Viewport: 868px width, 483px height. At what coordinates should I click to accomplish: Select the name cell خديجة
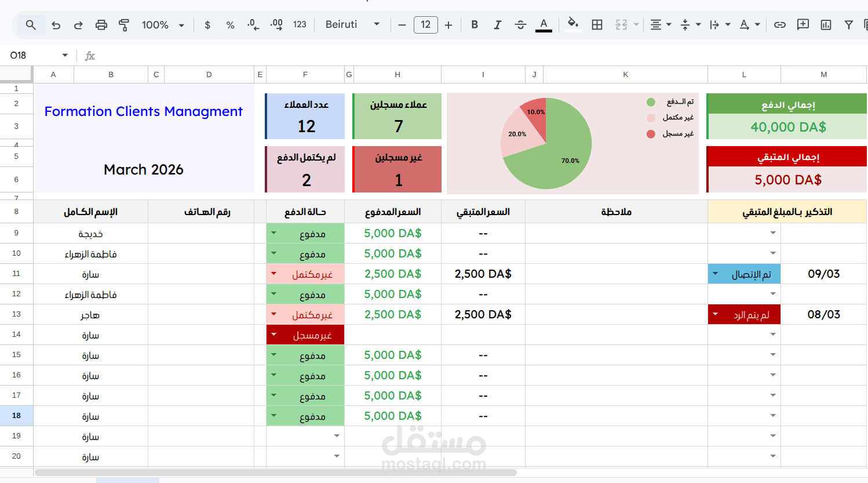tap(91, 234)
